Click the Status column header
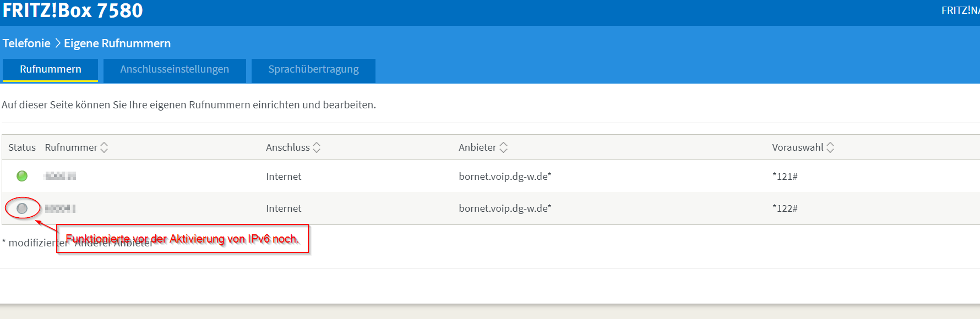Viewport: 980px width, 319px height. 22,147
